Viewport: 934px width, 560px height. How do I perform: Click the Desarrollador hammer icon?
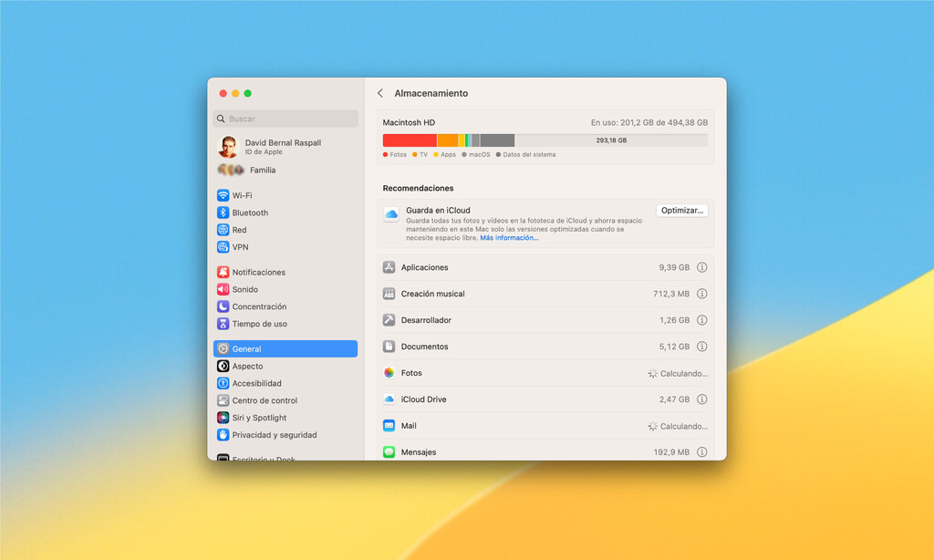pos(389,320)
